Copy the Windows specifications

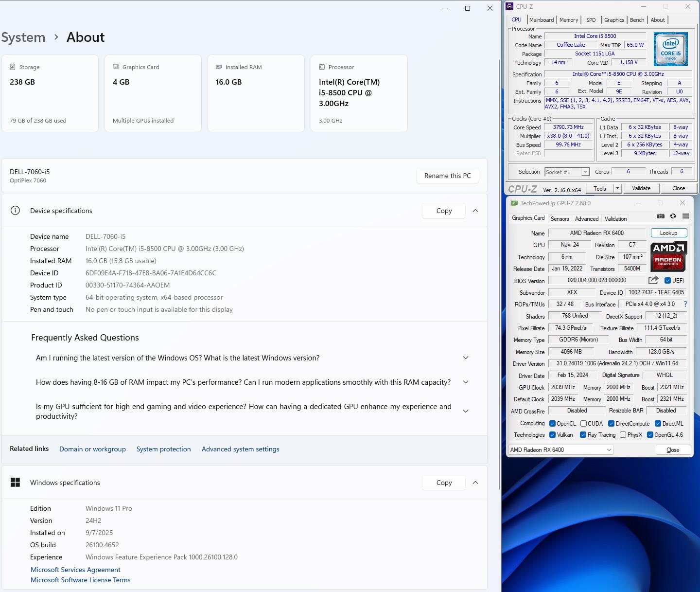point(444,483)
